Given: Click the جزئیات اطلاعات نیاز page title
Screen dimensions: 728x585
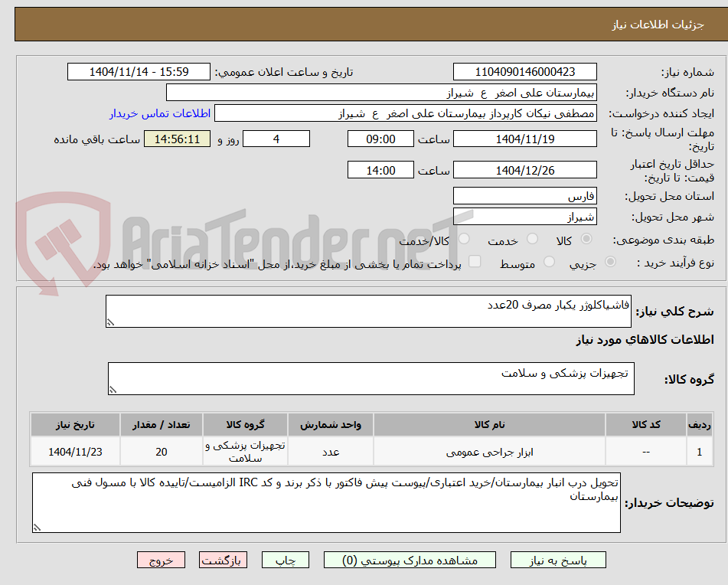Looking at the screenshot, I should (658, 25).
